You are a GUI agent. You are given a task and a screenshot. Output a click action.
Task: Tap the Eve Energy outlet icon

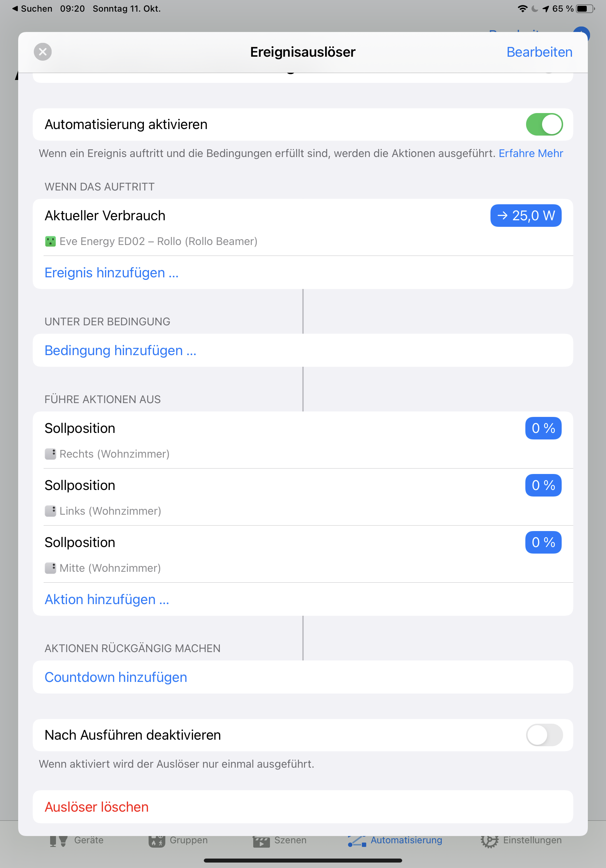click(50, 241)
